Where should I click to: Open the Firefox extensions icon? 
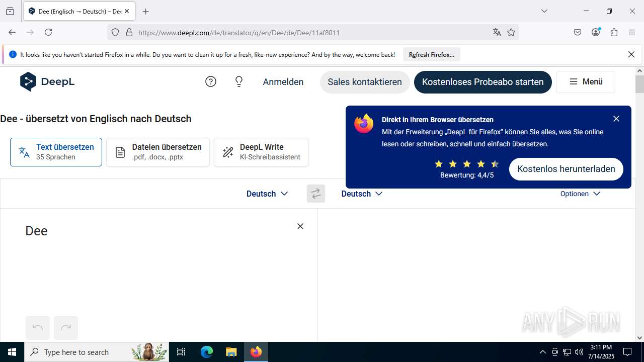pos(614,32)
